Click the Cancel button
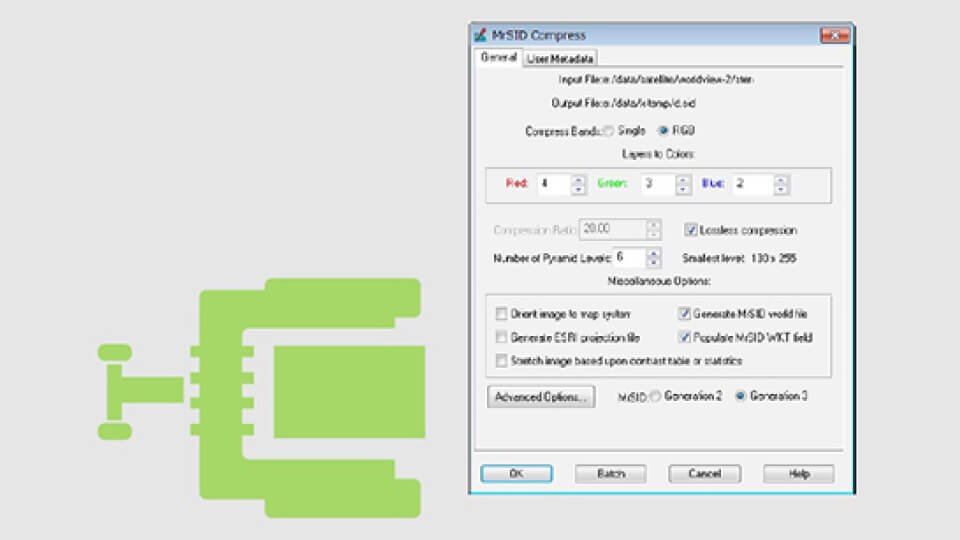The height and width of the screenshot is (540, 960). (x=705, y=474)
